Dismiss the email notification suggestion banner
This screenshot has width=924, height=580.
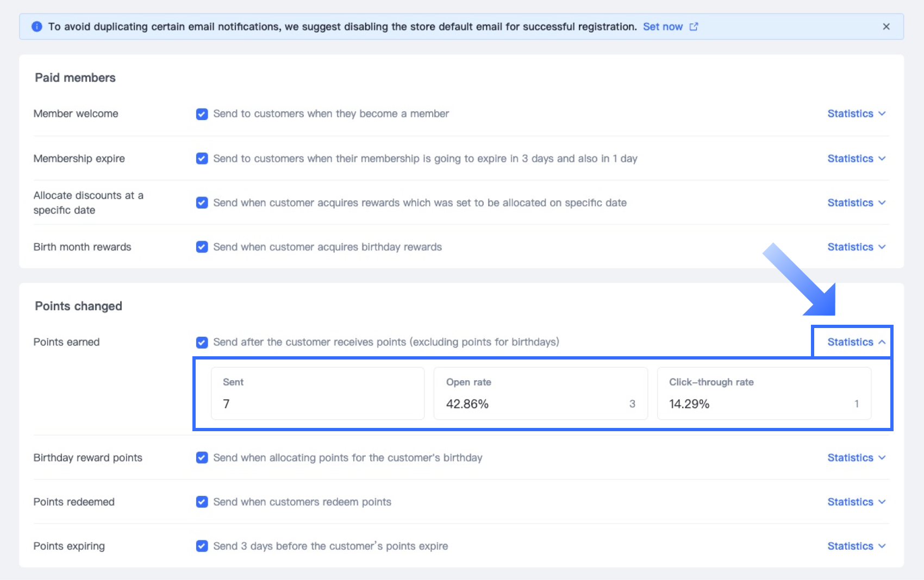886,27
